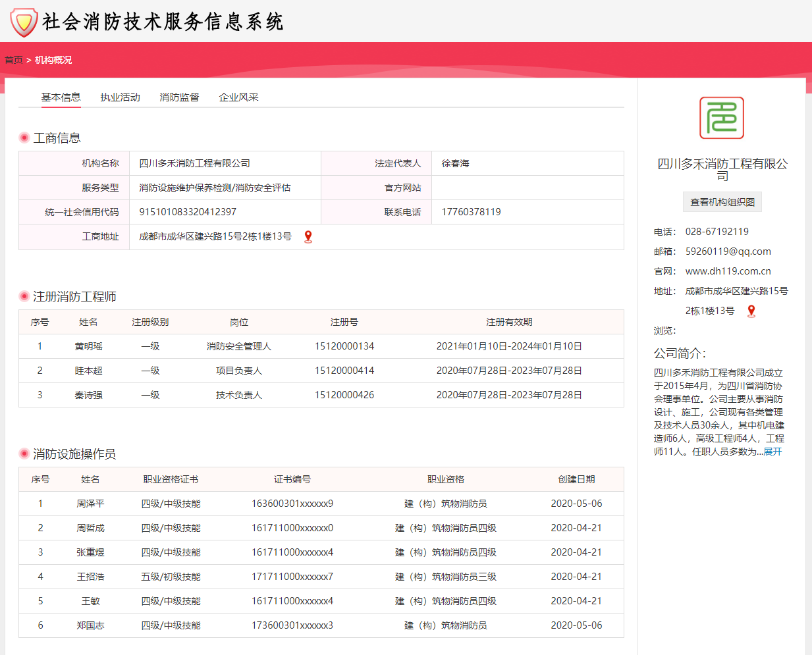Click the email 59260119@qq.com
The width and height of the screenshot is (812, 655).
(x=728, y=251)
